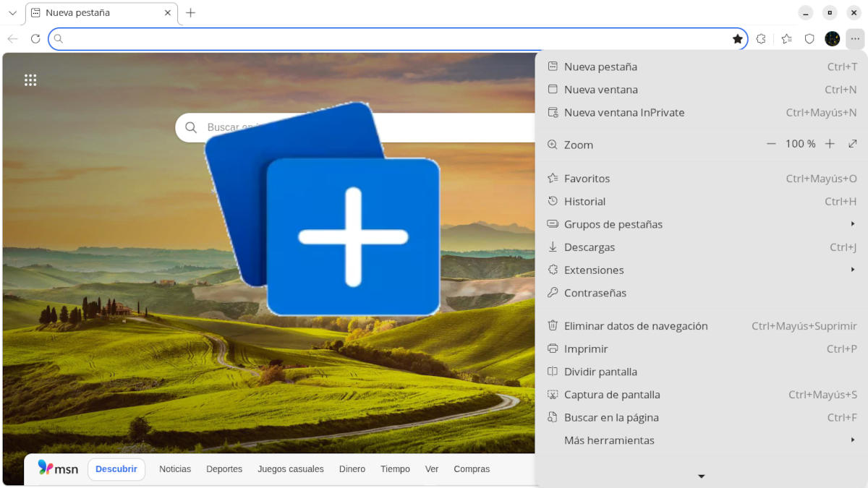Open the Juegos casuales link

coord(291,469)
